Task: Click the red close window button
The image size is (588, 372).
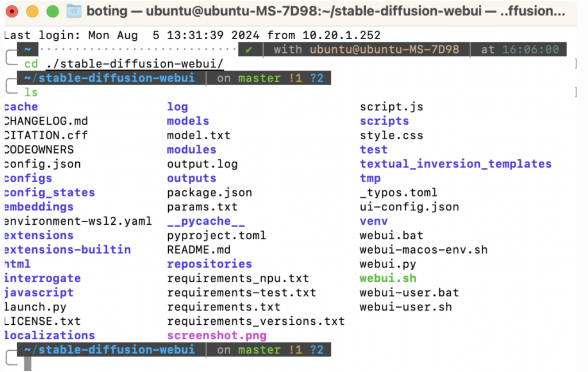Action: (x=11, y=11)
